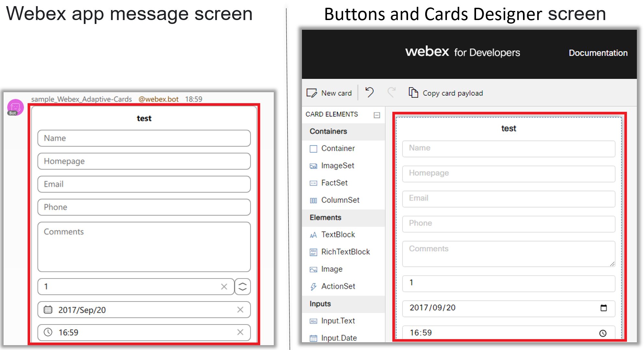Viewport: 644px width, 350px height.
Task: Click the @webex.bot mention
Action: (159, 99)
